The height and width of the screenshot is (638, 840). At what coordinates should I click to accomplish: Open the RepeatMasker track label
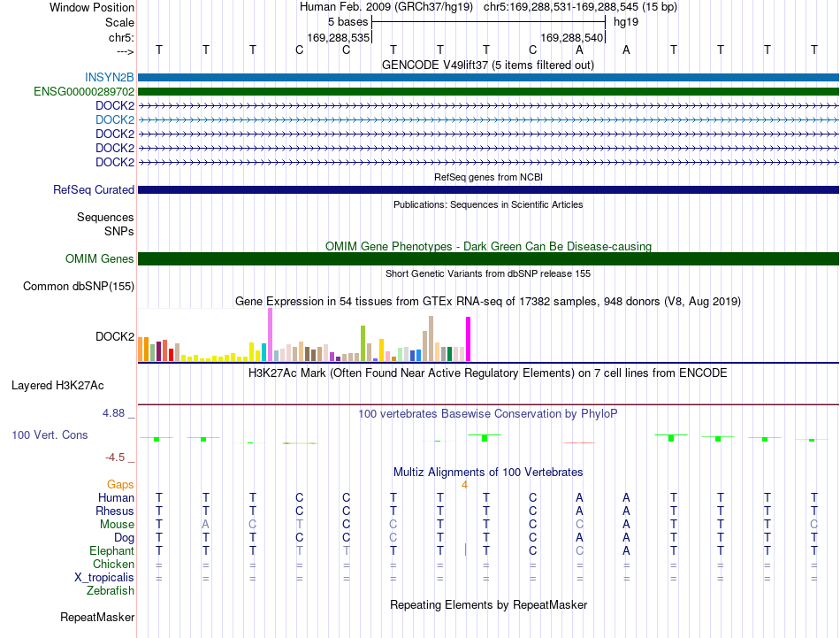point(97,617)
